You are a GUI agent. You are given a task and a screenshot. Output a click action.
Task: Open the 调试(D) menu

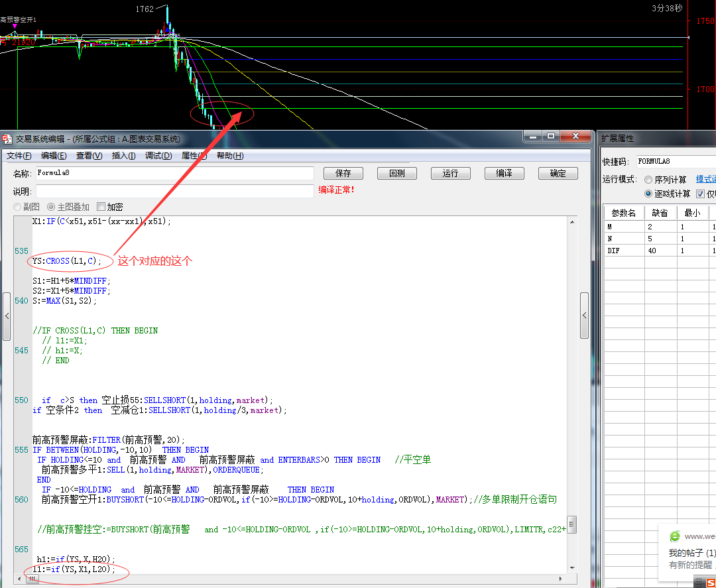click(158, 156)
